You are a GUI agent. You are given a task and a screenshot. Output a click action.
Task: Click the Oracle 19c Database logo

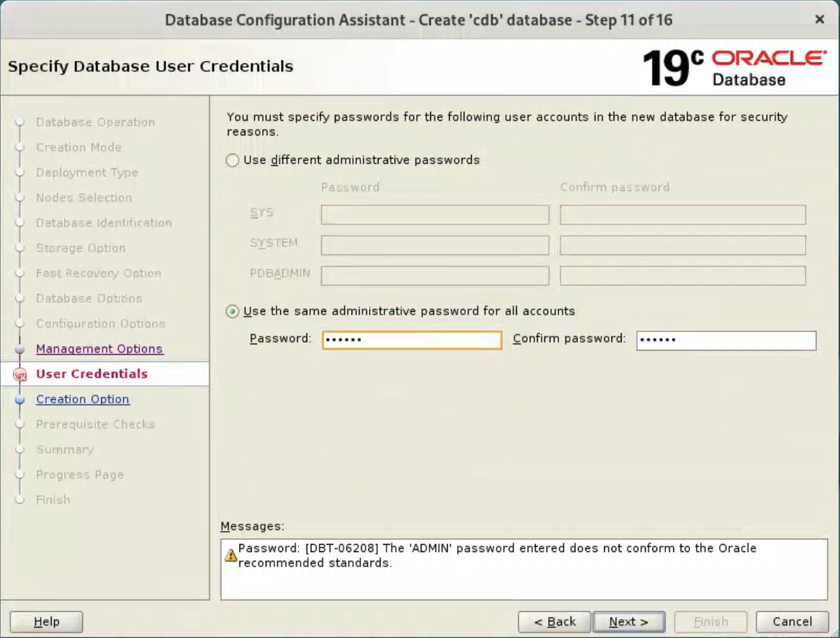point(734,68)
